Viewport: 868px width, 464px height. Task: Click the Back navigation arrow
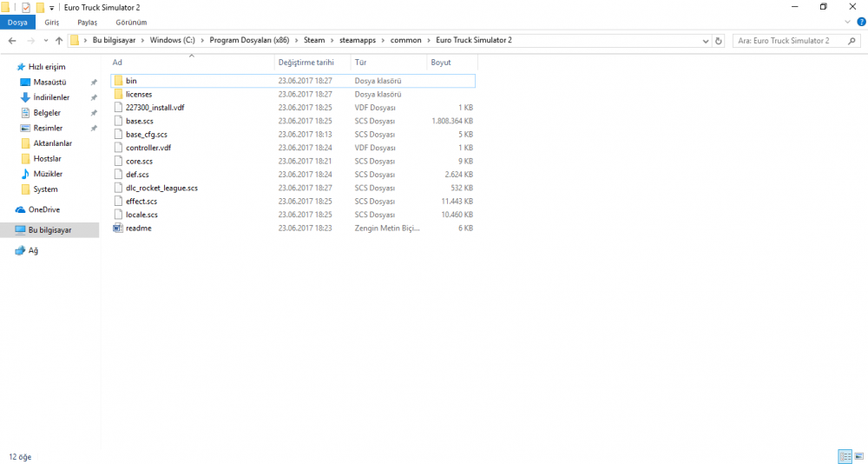coord(12,41)
